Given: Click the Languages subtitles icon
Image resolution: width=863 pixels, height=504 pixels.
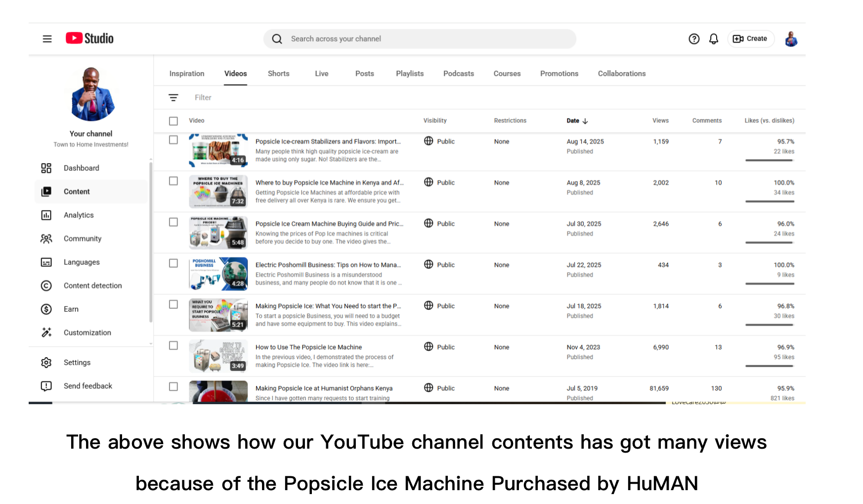Looking at the screenshot, I should 46,262.
